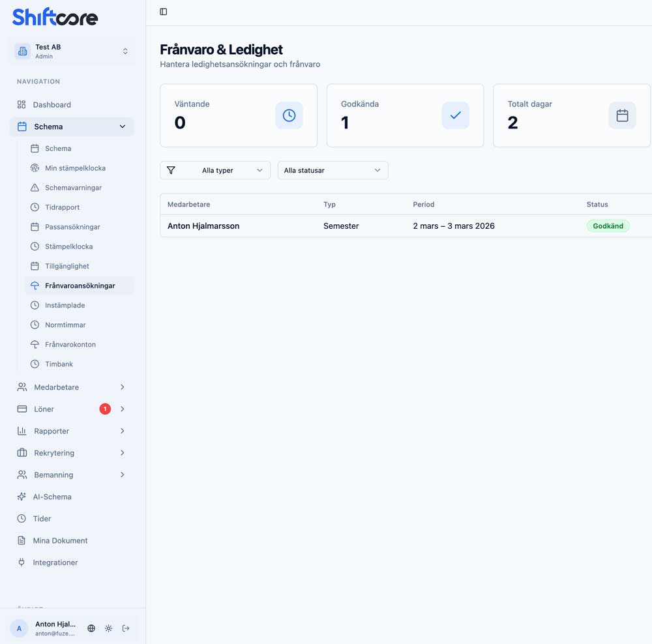This screenshot has height=644, width=652.
Task: Open Tillgänglighet in the sidebar
Action: pos(79,266)
